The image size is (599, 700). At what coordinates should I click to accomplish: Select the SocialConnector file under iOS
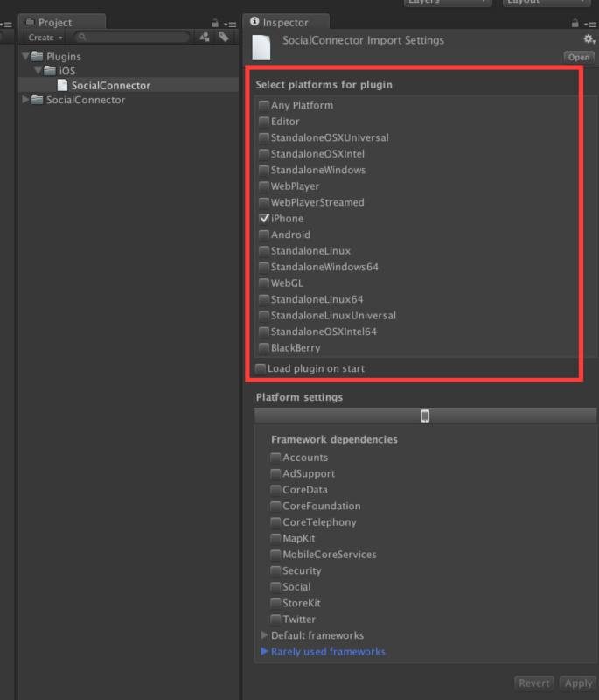[129, 85]
